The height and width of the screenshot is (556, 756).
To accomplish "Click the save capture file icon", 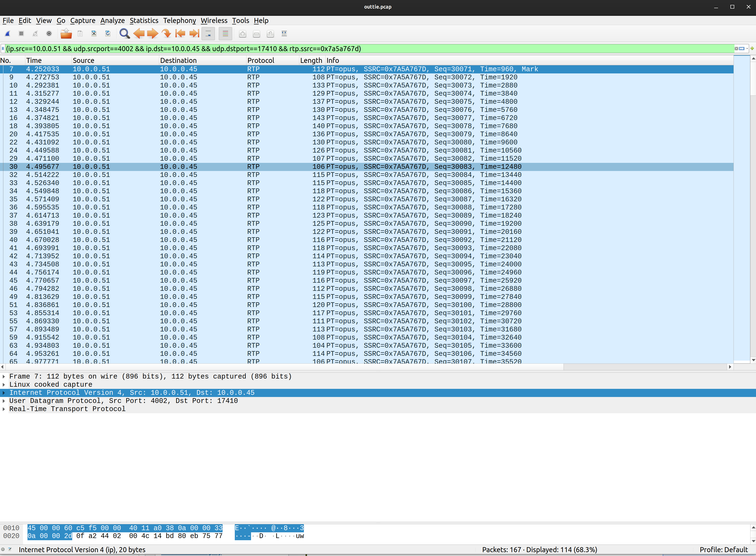I will tap(80, 34).
